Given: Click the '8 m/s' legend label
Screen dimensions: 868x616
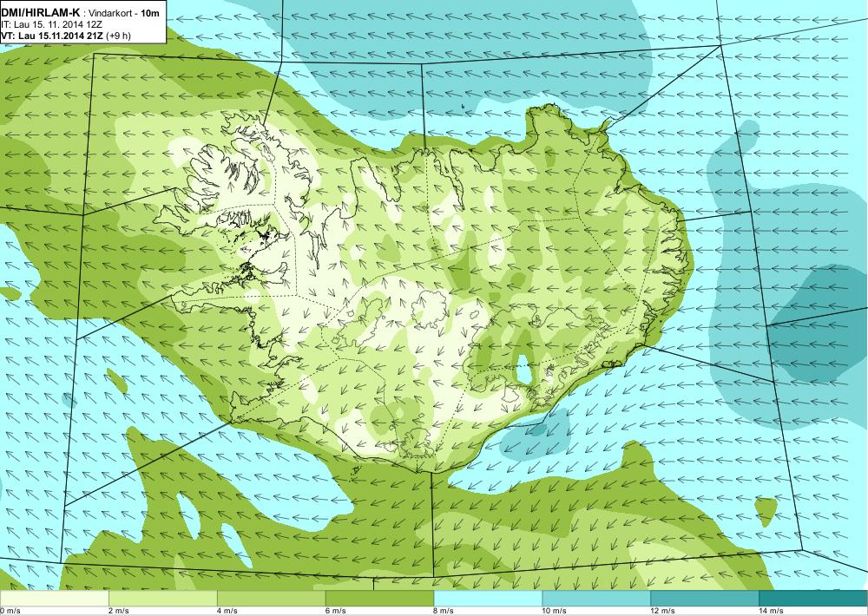Looking at the screenshot, I should 444,611.
